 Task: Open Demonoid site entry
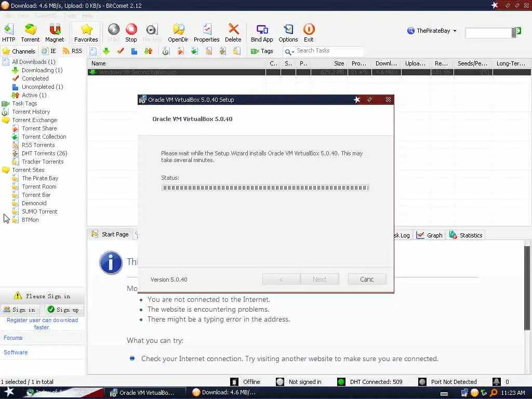34,203
